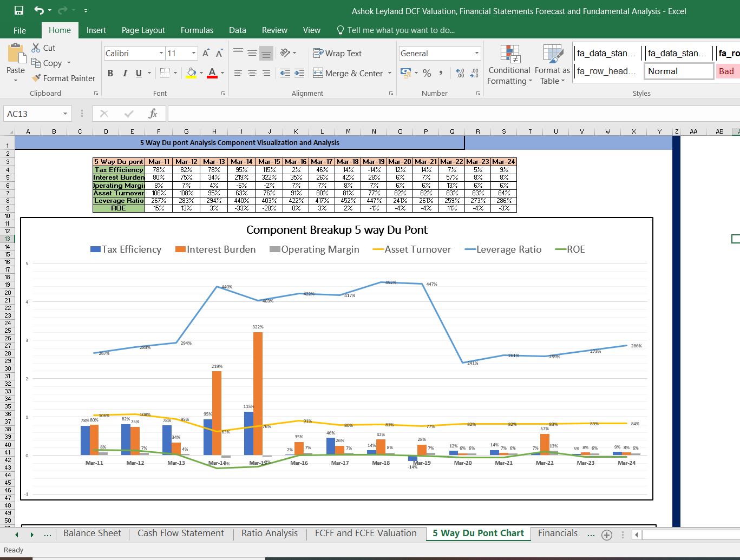Open the Format as Table gallery
The height and width of the screenshot is (560, 740).
(552, 65)
